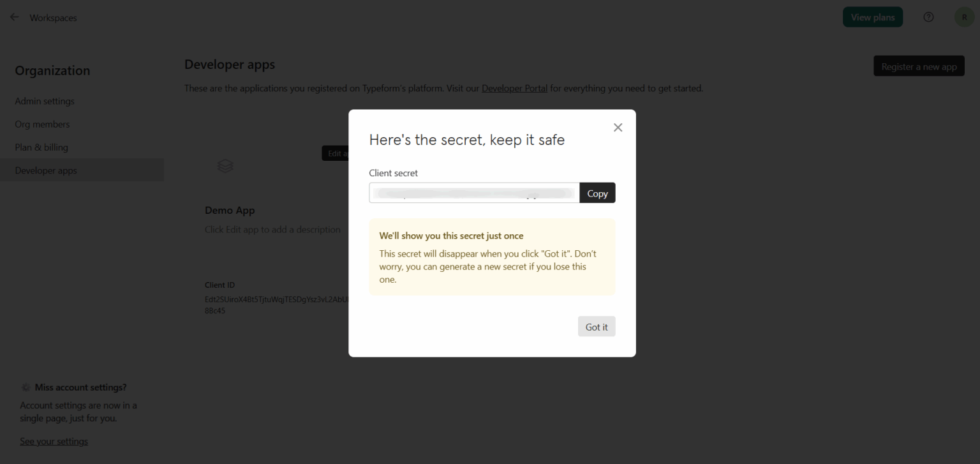Click the back arrow beside Workspaces
The height and width of the screenshot is (464, 980).
(x=14, y=17)
